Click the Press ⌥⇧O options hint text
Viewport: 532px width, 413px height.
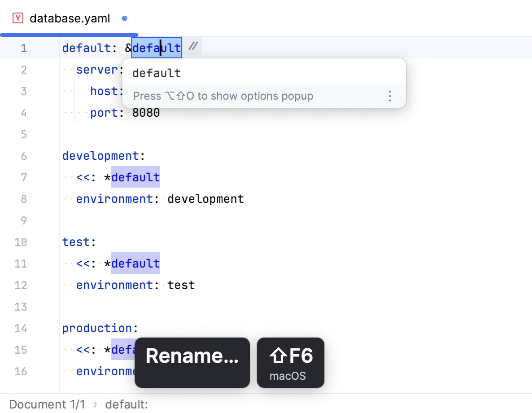coord(223,96)
